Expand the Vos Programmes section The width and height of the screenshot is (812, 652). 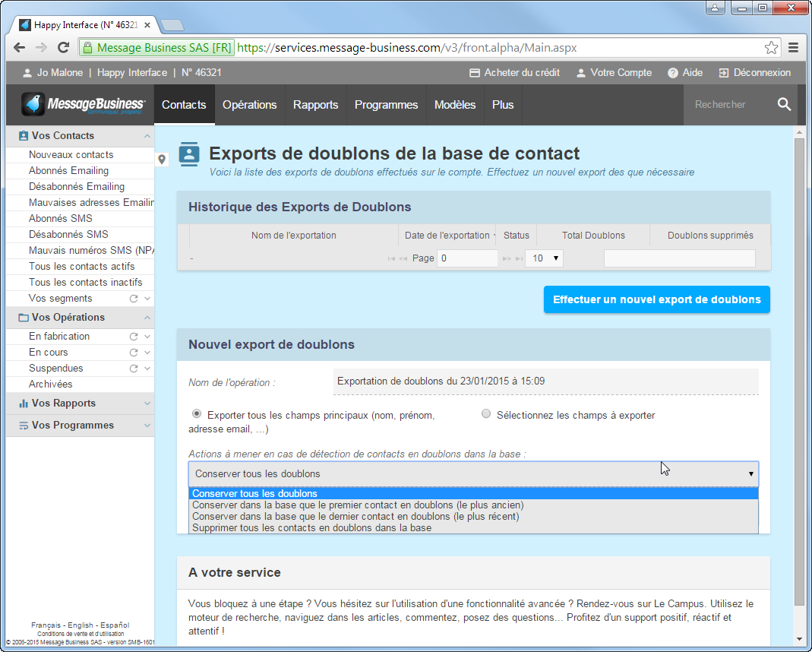pyautogui.click(x=147, y=425)
